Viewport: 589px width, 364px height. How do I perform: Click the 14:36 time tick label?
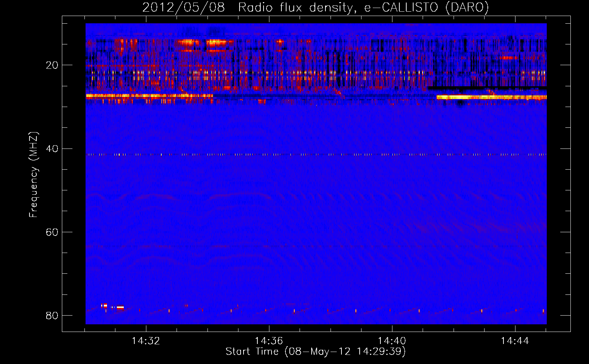pos(269,341)
